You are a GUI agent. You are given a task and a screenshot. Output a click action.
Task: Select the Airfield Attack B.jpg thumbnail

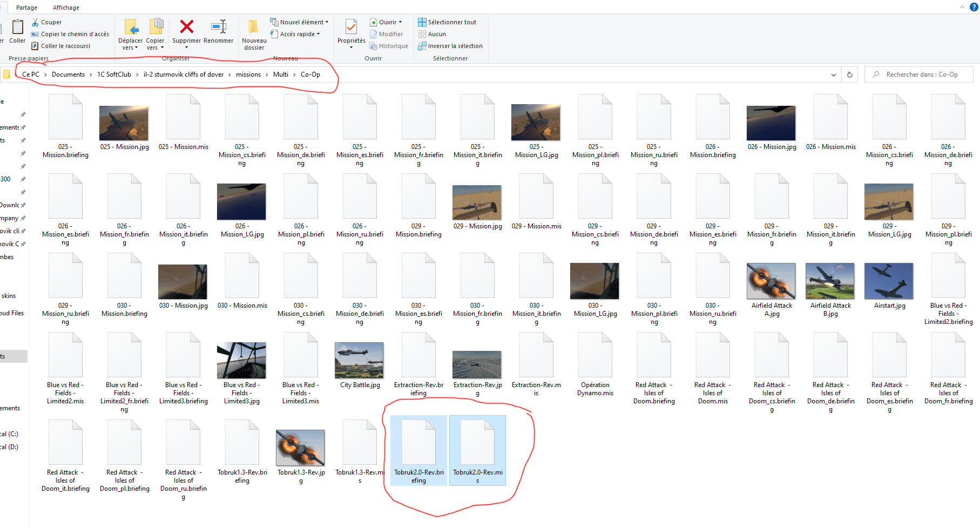tap(830, 281)
